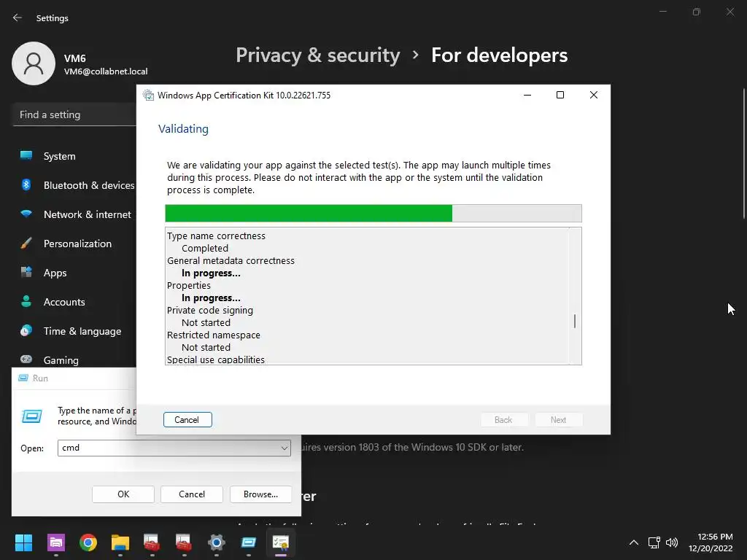747x560 pixels.
Task: Open the Windows Start menu
Action: (x=23, y=542)
